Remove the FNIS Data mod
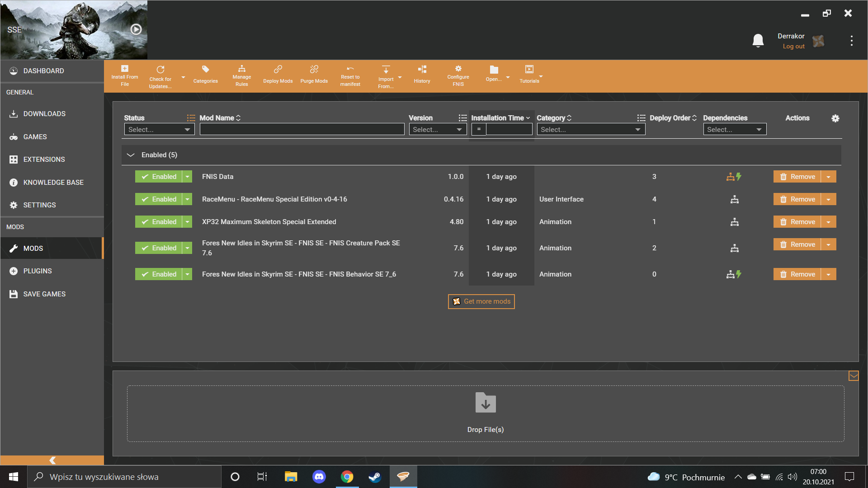Image resolution: width=868 pixels, height=488 pixels. [x=797, y=177]
